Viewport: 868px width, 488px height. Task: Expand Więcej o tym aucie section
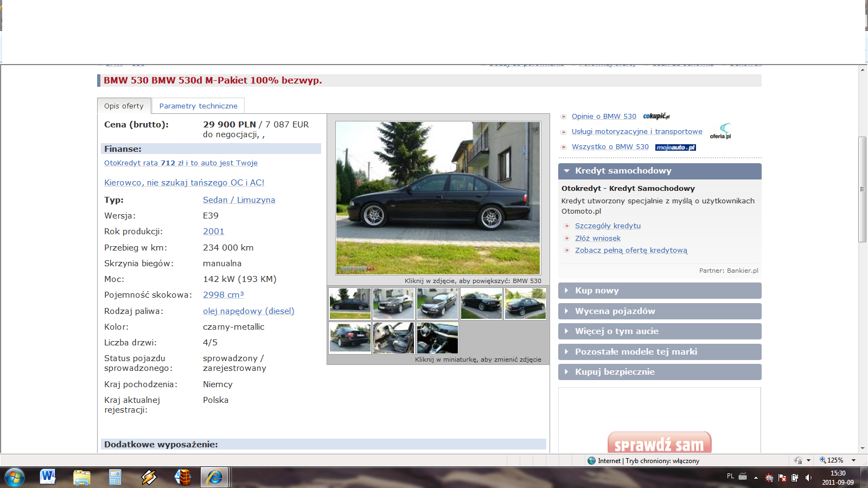click(660, 331)
